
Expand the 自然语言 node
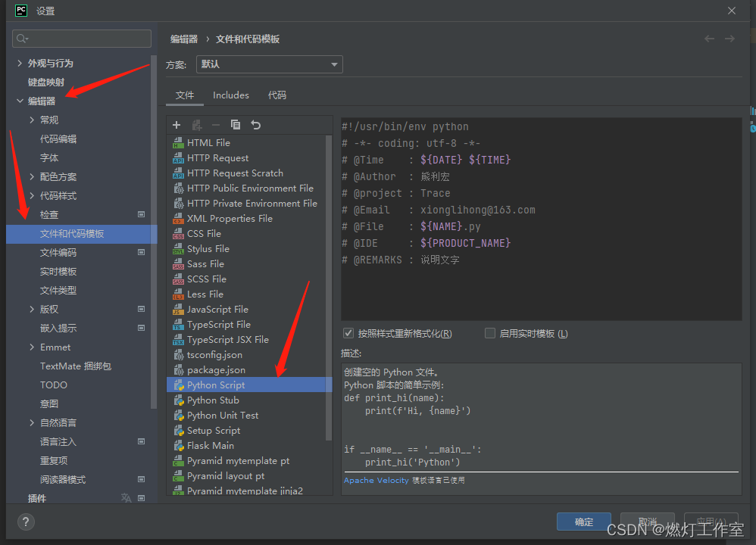[x=32, y=423]
